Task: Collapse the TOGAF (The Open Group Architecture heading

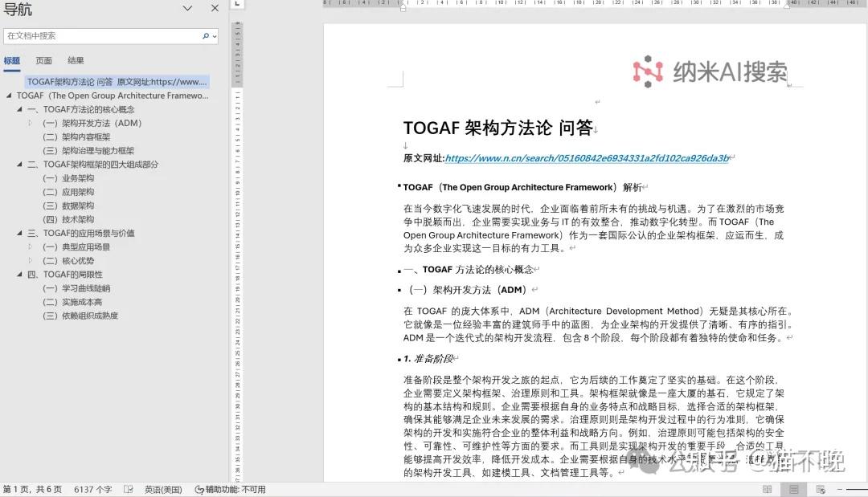Action: [9, 96]
